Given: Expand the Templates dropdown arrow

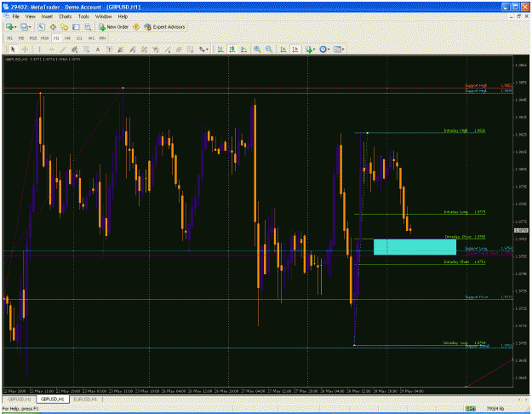Looking at the screenshot, I should click(x=343, y=50).
